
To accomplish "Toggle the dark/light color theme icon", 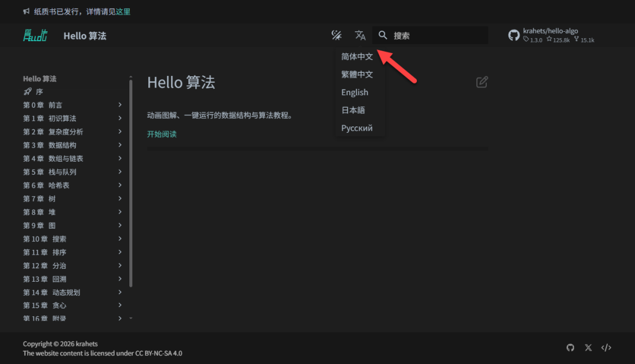I will tap(336, 36).
